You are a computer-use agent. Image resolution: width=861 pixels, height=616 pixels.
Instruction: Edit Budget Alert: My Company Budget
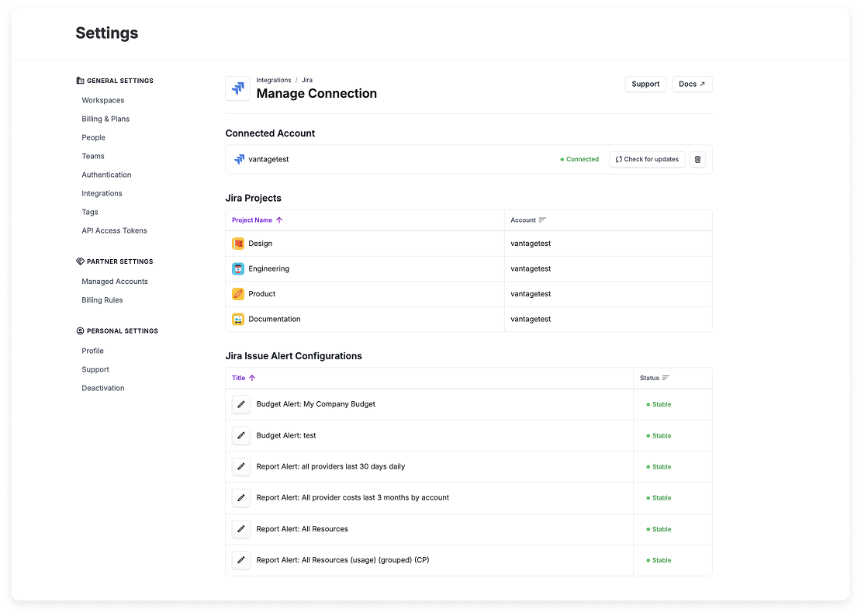pos(241,405)
